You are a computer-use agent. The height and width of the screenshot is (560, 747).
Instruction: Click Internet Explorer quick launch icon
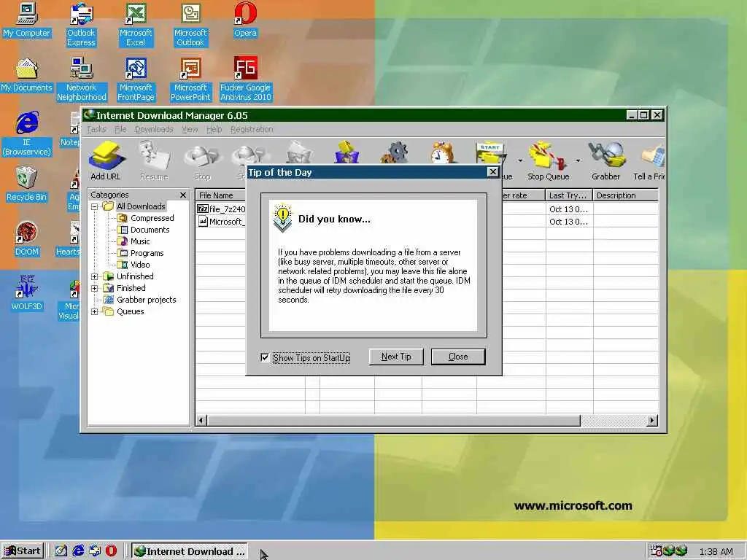point(78,551)
